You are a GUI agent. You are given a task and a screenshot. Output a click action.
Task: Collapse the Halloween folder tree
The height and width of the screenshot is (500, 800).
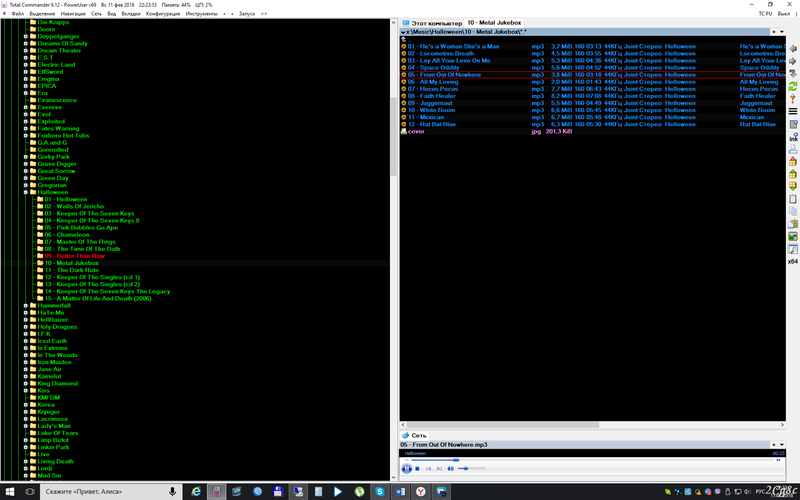(x=26, y=192)
